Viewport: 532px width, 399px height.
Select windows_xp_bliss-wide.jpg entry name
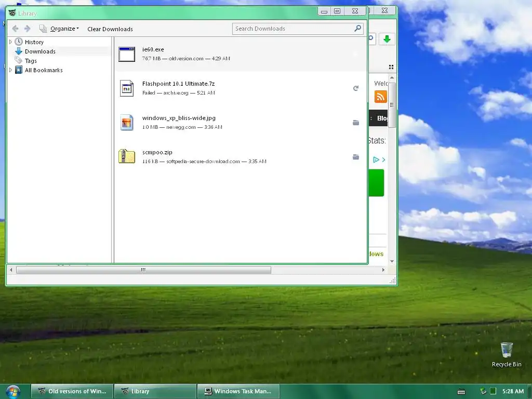click(x=179, y=118)
